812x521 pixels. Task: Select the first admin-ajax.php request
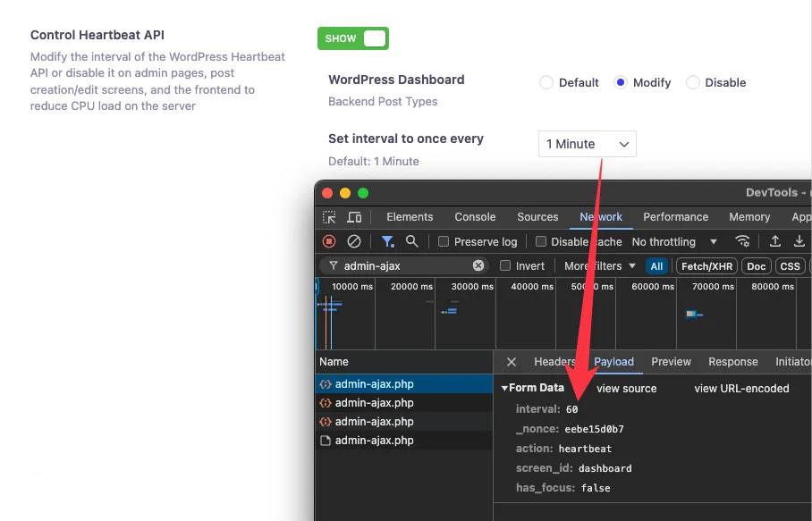(x=404, y=384)
